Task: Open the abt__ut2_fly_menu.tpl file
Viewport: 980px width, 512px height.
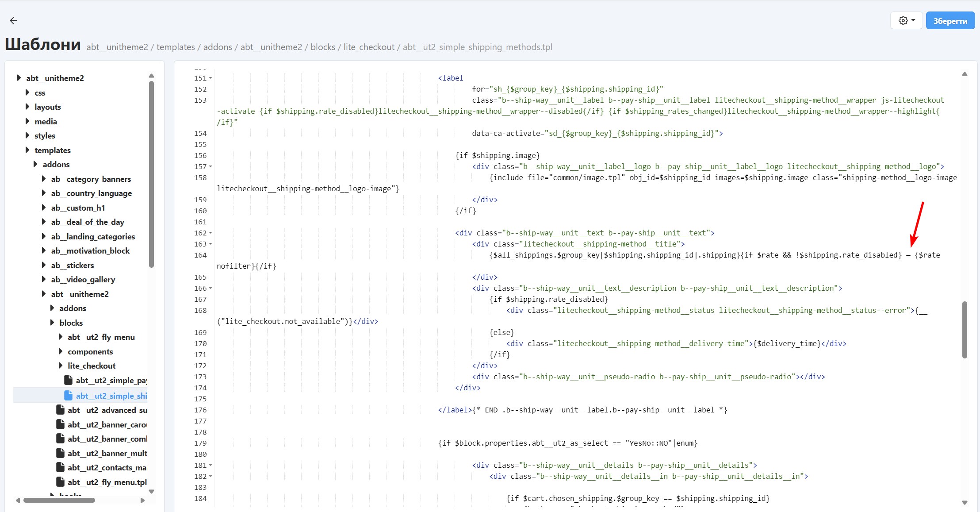Action: click(x=107, y=482)
